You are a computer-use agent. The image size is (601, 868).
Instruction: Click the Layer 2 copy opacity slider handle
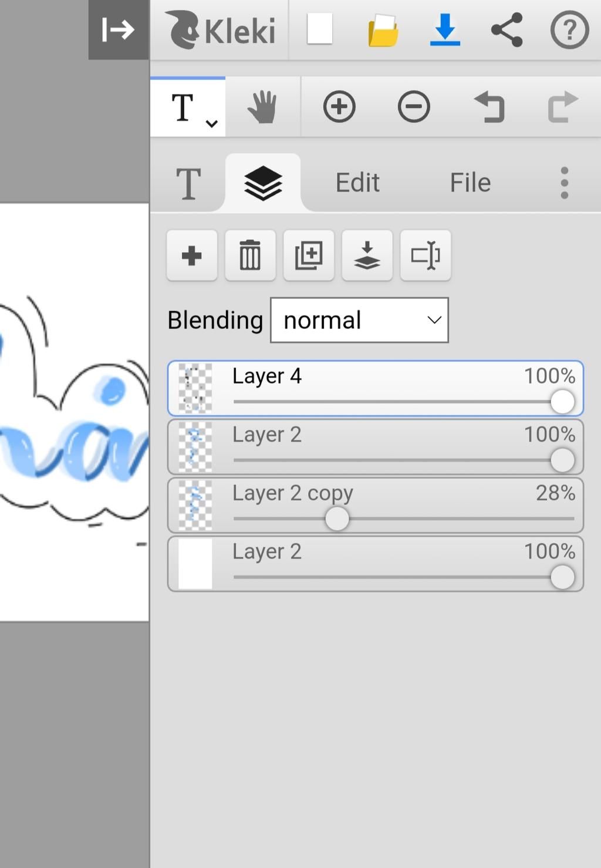point(337,519)
